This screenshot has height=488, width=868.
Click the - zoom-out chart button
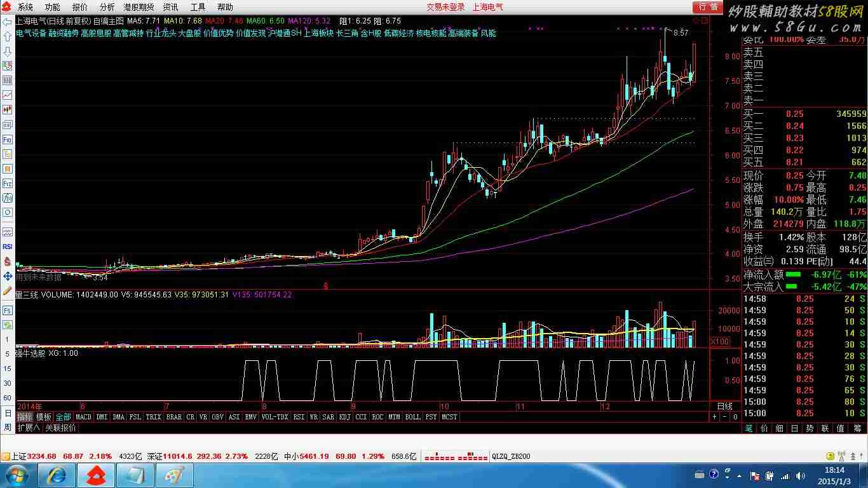(x=725, y=417)
